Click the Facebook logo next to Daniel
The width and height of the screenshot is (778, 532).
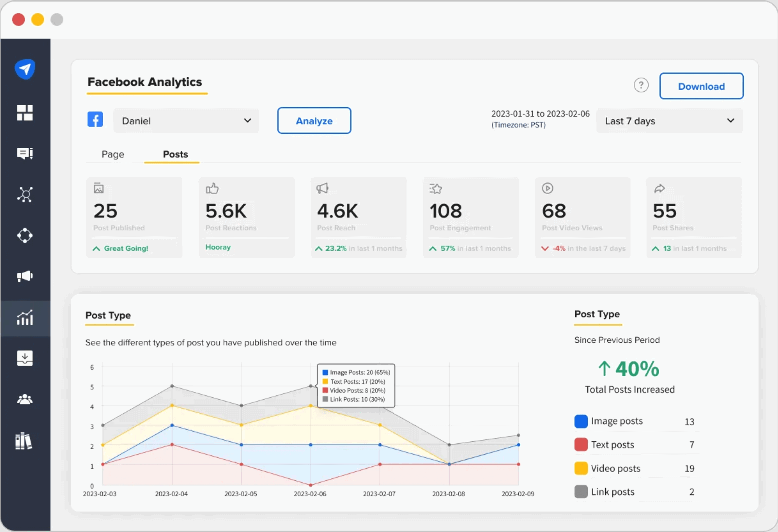[x=95, y=120]
